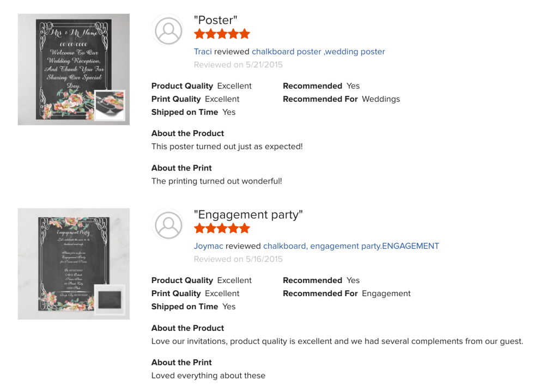Click the "Recommended For Engagement" text
Viewport: 558px width, 392px height.
[347, 293]
